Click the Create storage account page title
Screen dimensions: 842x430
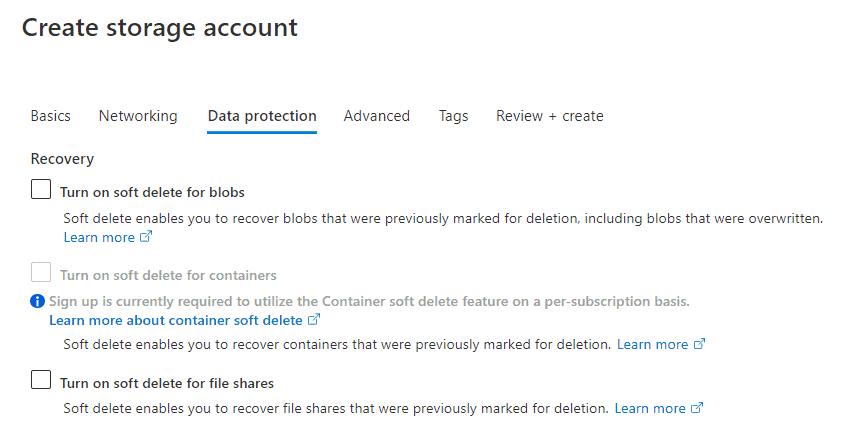(x=159, y=28)
